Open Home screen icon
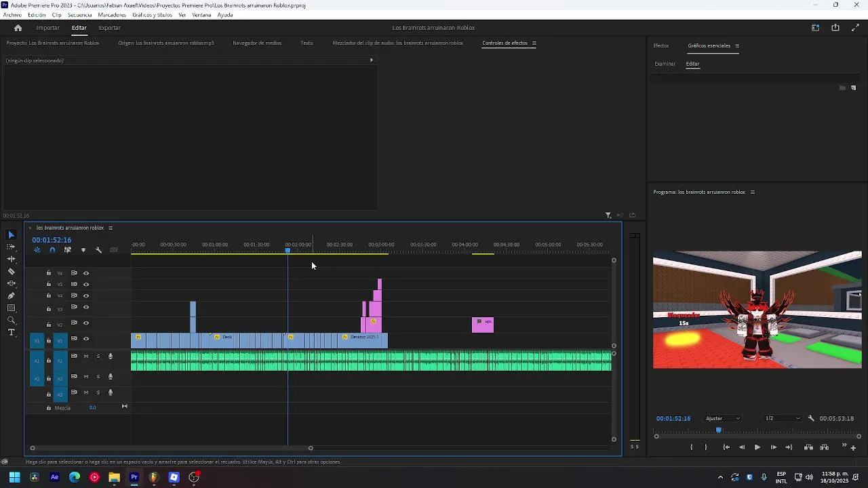 (18, 28)
